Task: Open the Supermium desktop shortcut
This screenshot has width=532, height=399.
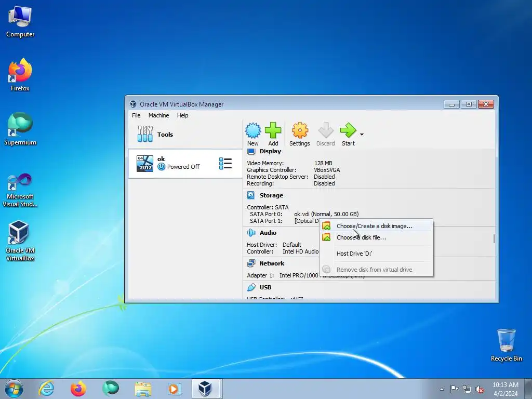Action: (20, 129)
